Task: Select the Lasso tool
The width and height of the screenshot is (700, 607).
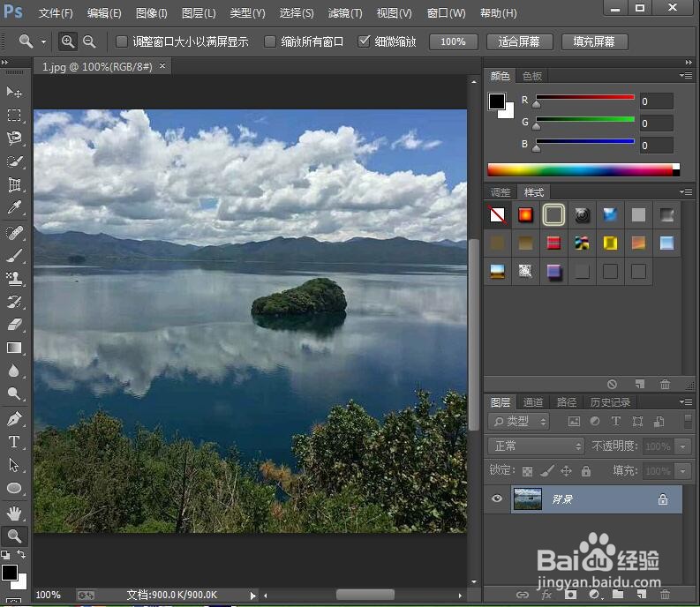Action: pos(14,139)
